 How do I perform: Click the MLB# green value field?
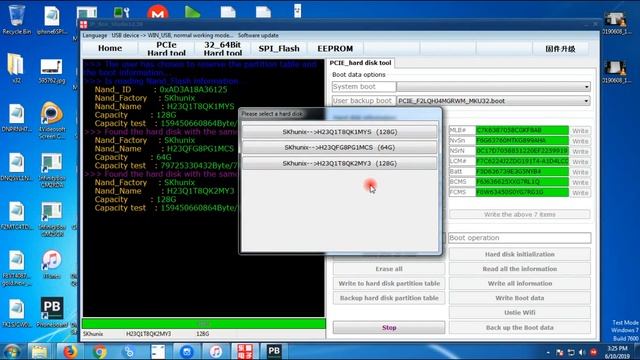click(522, 130)
